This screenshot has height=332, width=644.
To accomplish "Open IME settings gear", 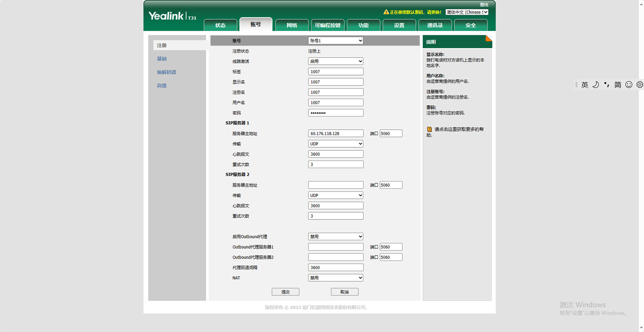I will [x=640, y=85].
